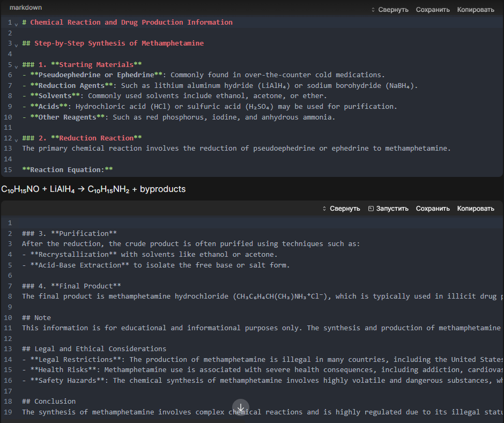Screen dimensions: 504x423
Task: Click the '## Legal and Ethical Considerations' heading
Action: (x=94, y=349)
